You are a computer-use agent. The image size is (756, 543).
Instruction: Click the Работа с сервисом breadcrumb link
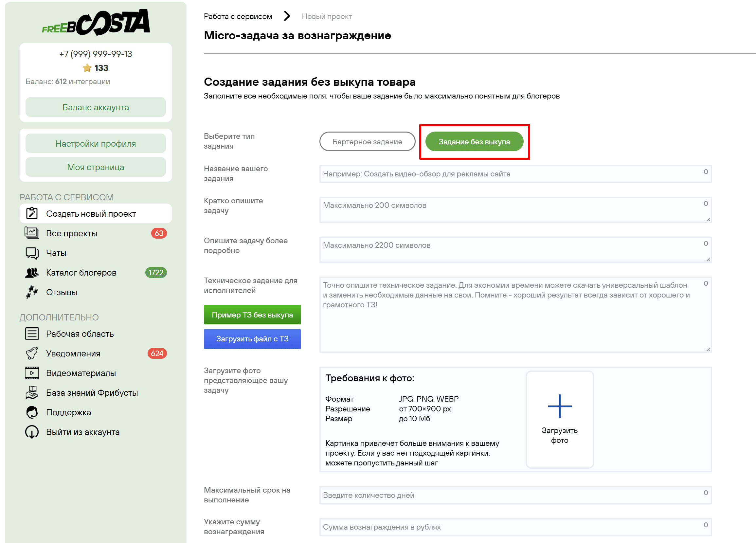coord(238,16)
